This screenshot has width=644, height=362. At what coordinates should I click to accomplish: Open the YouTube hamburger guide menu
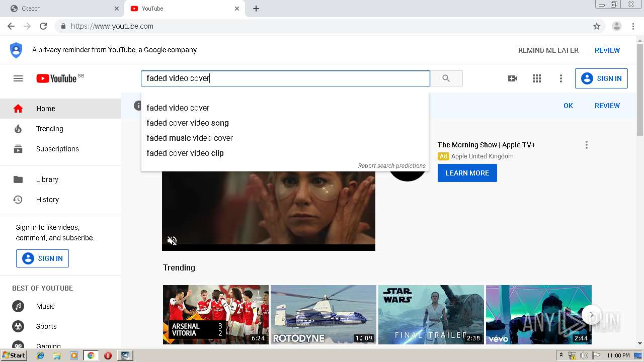click(18, 78)
